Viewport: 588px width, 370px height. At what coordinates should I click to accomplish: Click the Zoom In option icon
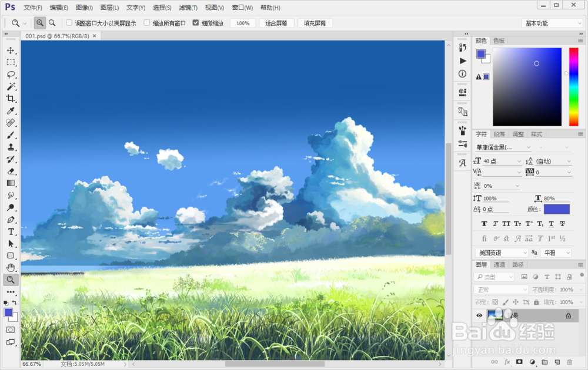(40, 23)
